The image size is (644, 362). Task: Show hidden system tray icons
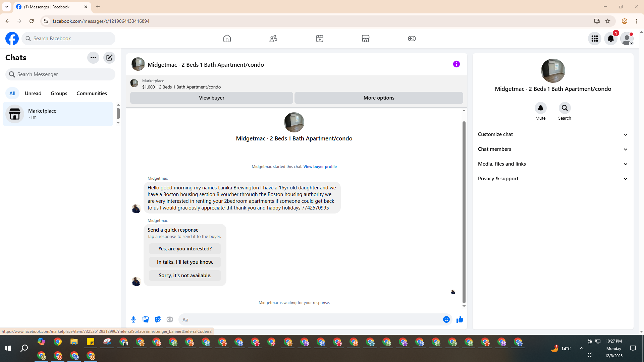point(582,349)
